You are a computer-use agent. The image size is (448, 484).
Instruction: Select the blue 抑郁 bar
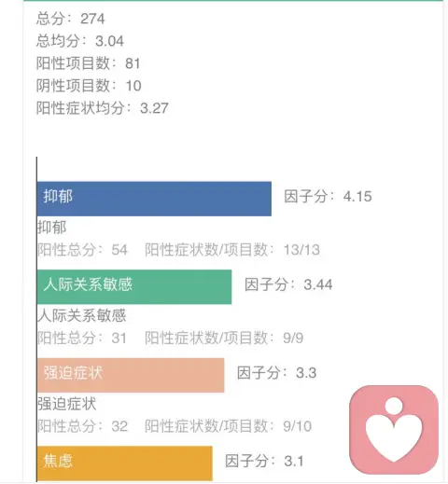pos(154,199)
